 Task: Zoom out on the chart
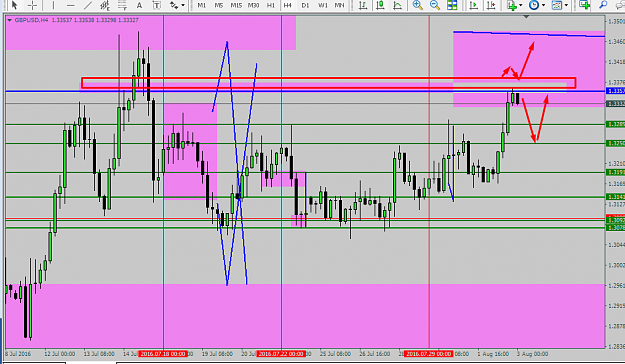[435, 5]
